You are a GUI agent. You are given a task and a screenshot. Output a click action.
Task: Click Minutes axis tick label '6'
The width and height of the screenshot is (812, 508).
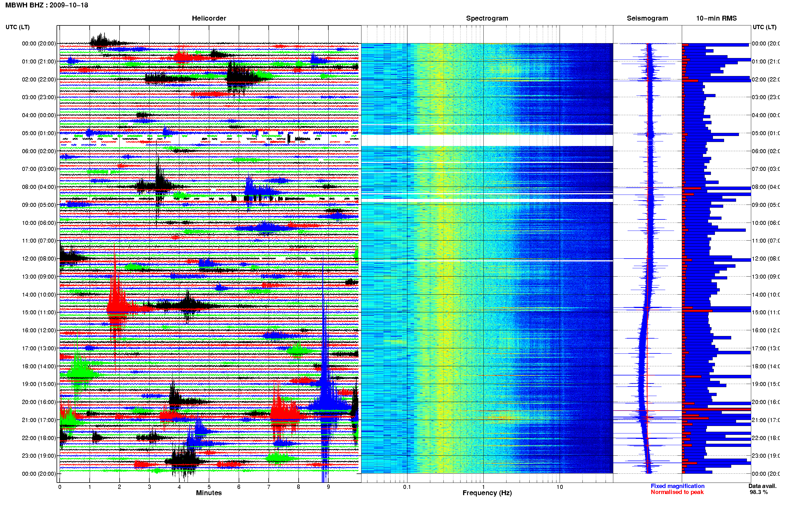pyautogui.click(x=239, y=487)
